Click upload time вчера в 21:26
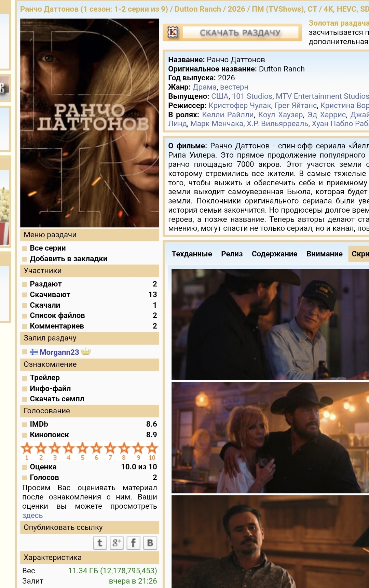The image size is (369, 588). click(x=133, y=581)
